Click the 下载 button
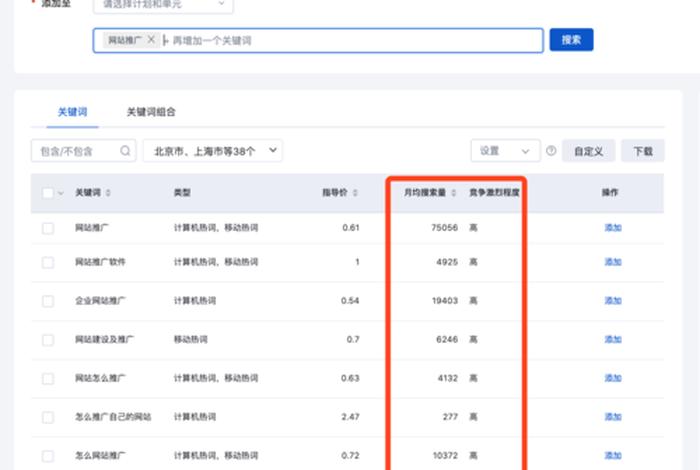The image size is (700, 470). click(x=643, y=151)
